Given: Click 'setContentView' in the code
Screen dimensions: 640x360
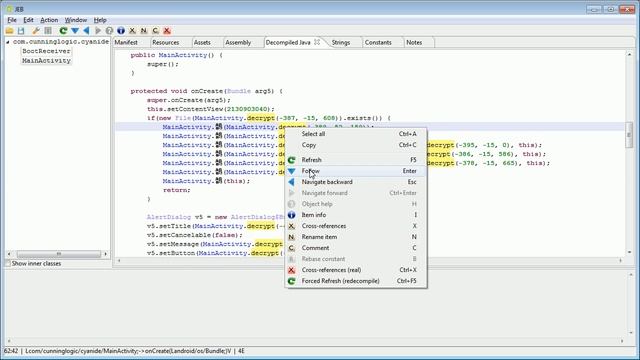Looking at the screenshot, I should 195,109.
